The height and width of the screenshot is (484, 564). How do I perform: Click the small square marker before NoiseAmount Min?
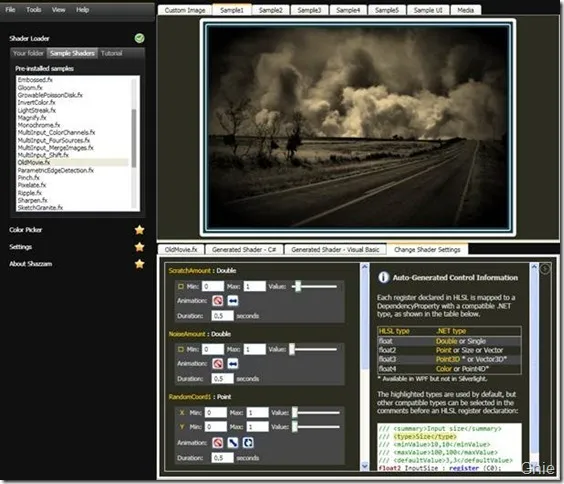(x=181, y=349)
